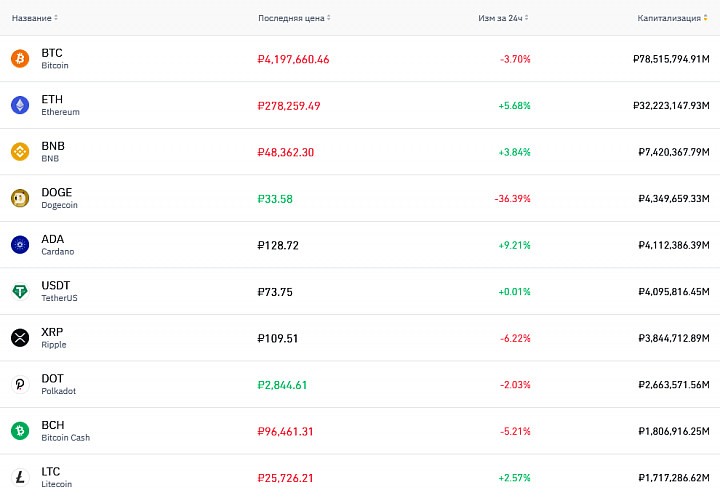Click the BNB yellow logo icon

20,151
